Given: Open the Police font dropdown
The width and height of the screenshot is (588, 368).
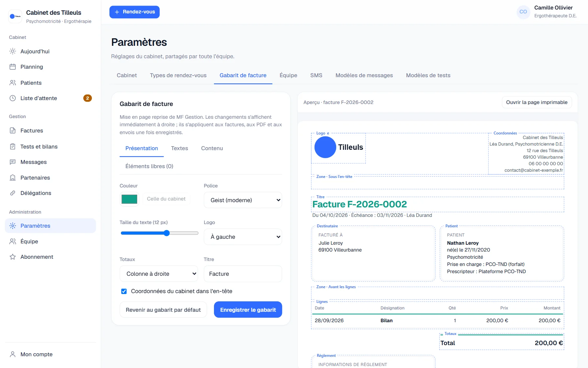Looking at the screenshot, I should (243, 200).
